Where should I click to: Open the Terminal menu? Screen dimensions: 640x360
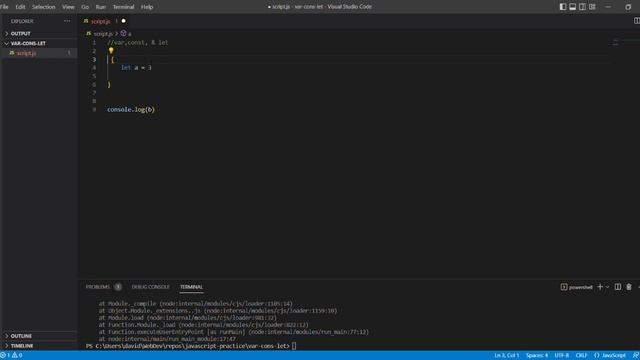pyautogui.click(x=123, y=7)
